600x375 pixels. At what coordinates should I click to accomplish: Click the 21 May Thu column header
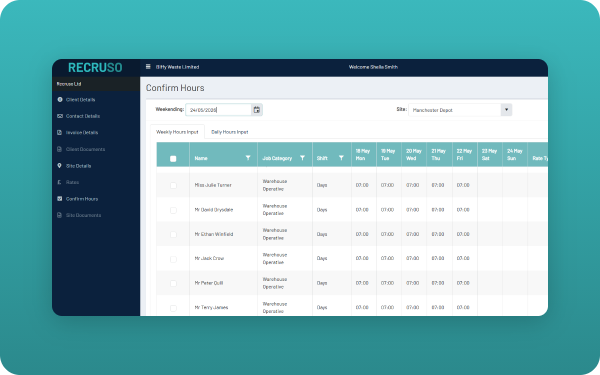coord(439,155)
